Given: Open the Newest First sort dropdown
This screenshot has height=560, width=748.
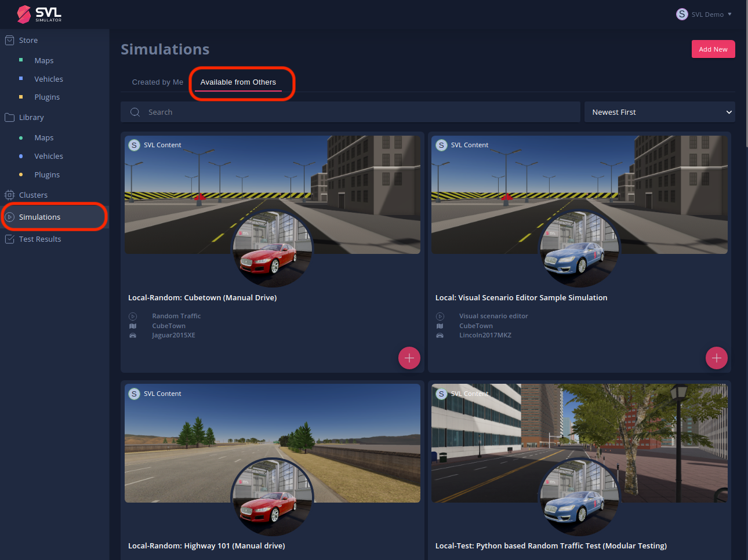Looking at the screenshot, I should coord(659,112).
